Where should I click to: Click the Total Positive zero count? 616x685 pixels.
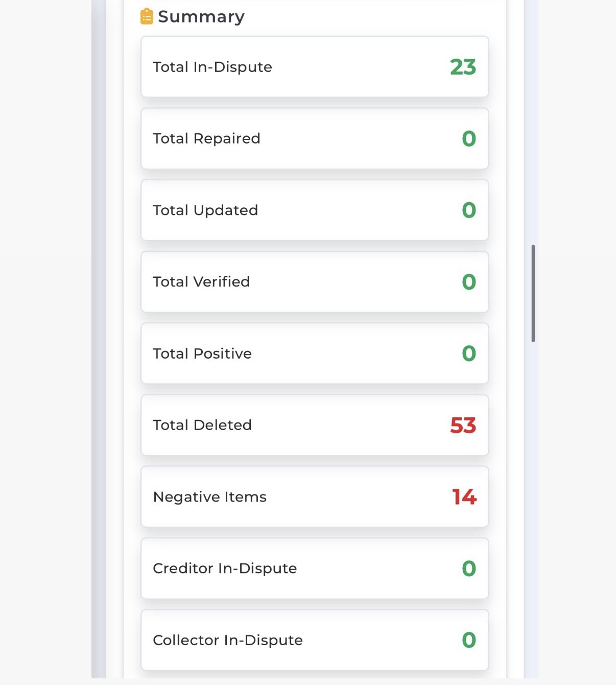click(469, 353)
